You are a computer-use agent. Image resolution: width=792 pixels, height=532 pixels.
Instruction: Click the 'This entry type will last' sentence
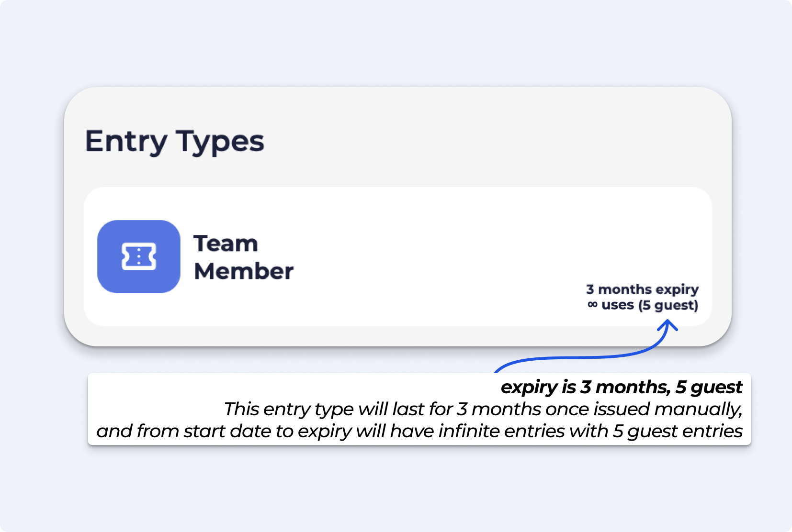pos(483,410)
